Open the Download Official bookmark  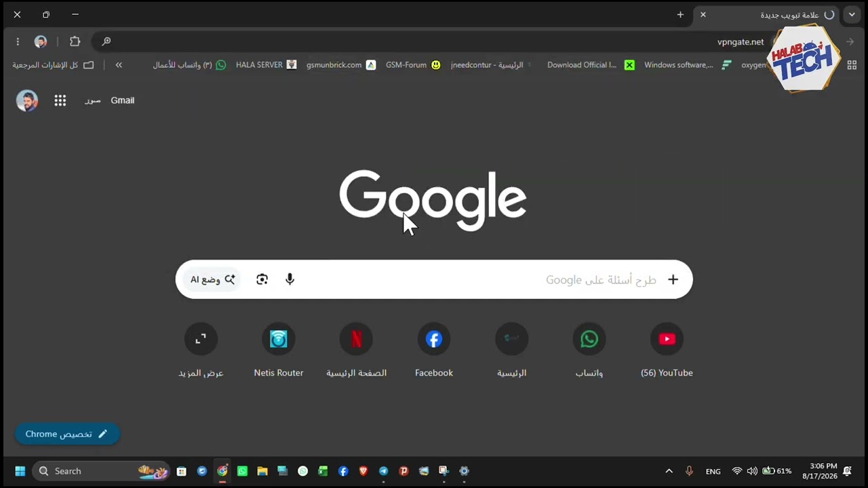tap(591, 65)
